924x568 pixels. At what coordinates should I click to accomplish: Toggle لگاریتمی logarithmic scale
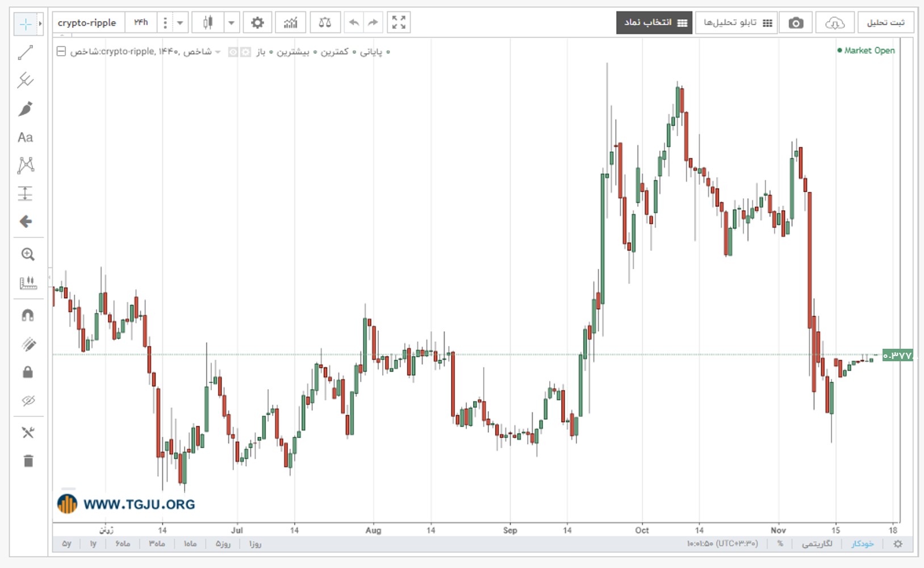tap(817, 544)
